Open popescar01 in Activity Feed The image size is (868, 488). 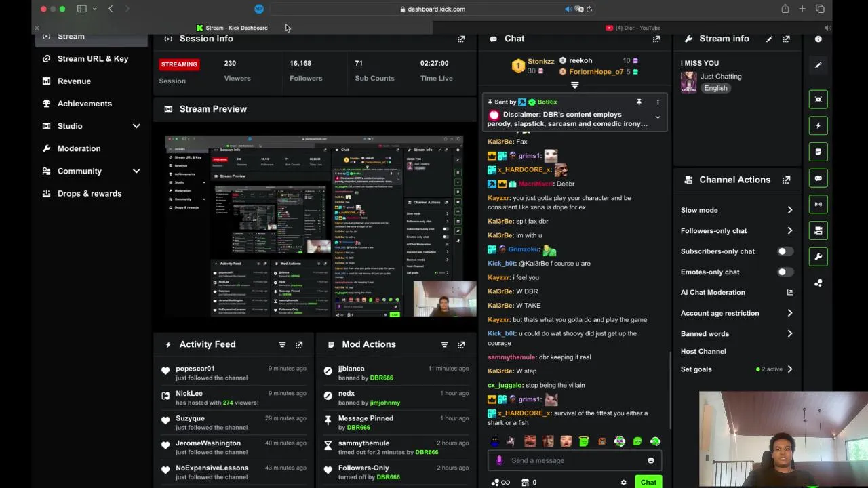tap(195, 369)
